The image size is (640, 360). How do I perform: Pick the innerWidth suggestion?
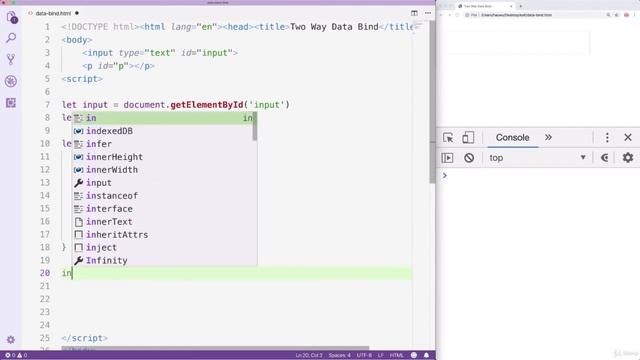tap(164, 170)
